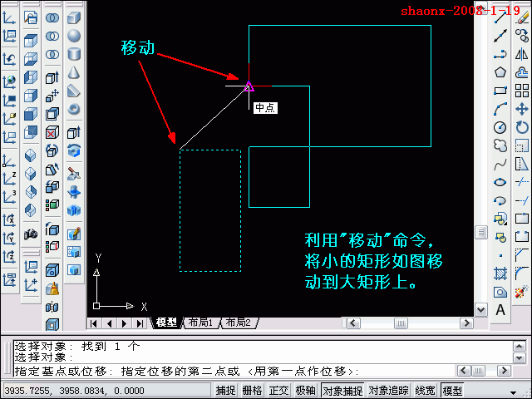Select the Array tool

pos(522,91)
